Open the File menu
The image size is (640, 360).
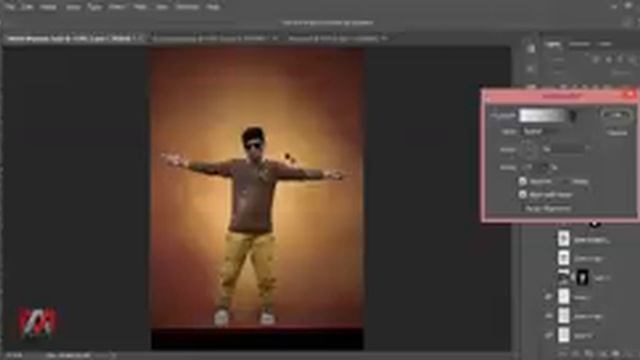coord(9,7)
